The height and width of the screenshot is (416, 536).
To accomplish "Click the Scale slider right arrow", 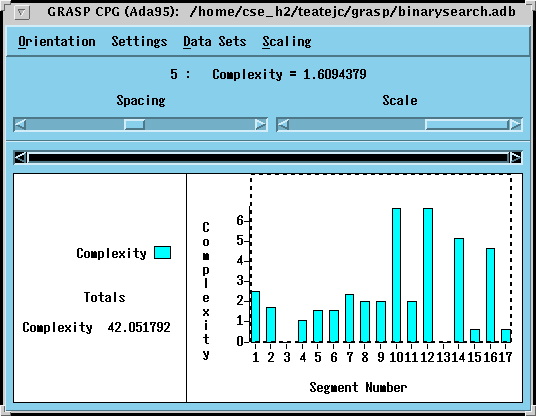I will tap(515, 124).
